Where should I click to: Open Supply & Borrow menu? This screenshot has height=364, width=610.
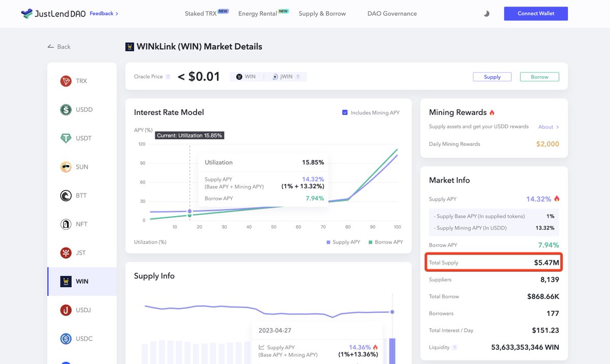[x=322, y=14]
